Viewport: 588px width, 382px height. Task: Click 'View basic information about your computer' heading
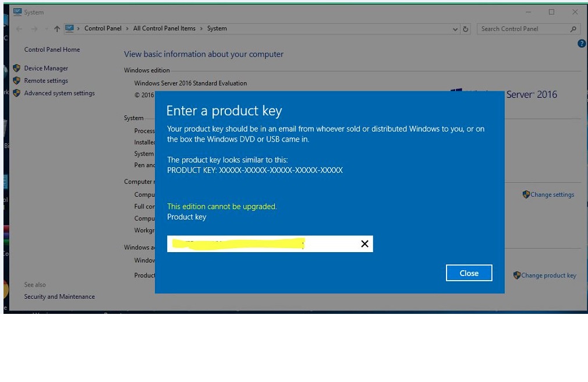tap(204, 54)
